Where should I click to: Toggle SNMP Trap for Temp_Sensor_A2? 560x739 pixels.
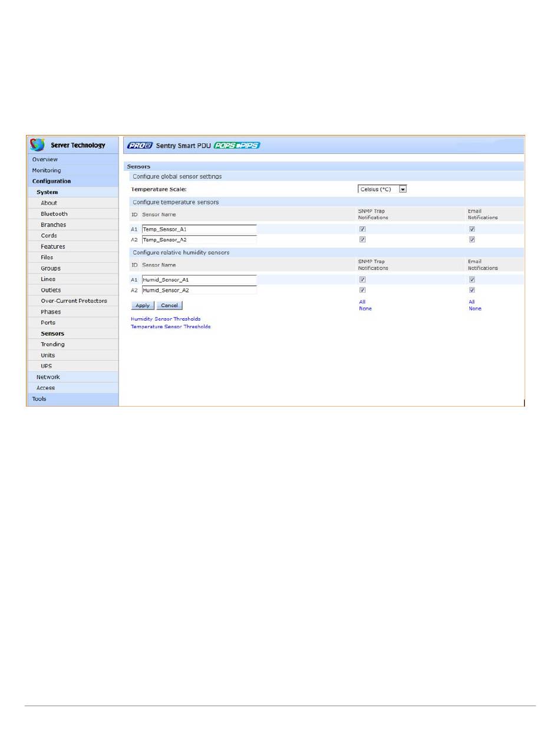pyautogui.click(x=363, y=240)
